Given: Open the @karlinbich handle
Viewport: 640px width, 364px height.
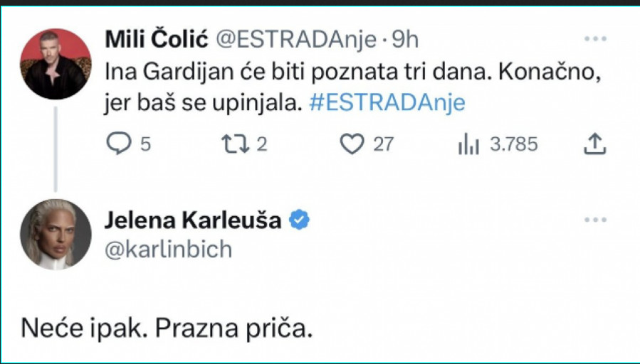Looking at the screenshot, I should [168, 249].
